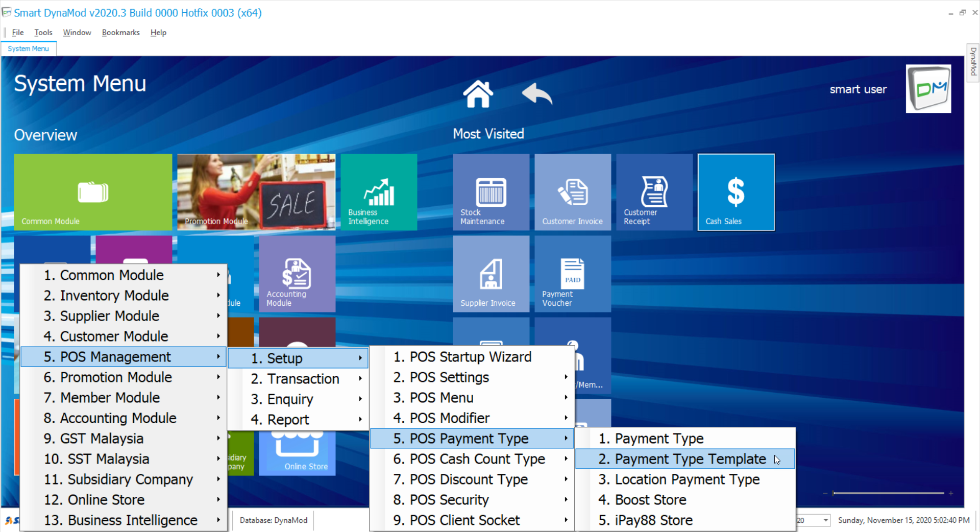
Task: Select the POS Client Socket entry
Action: click(472, 520)
